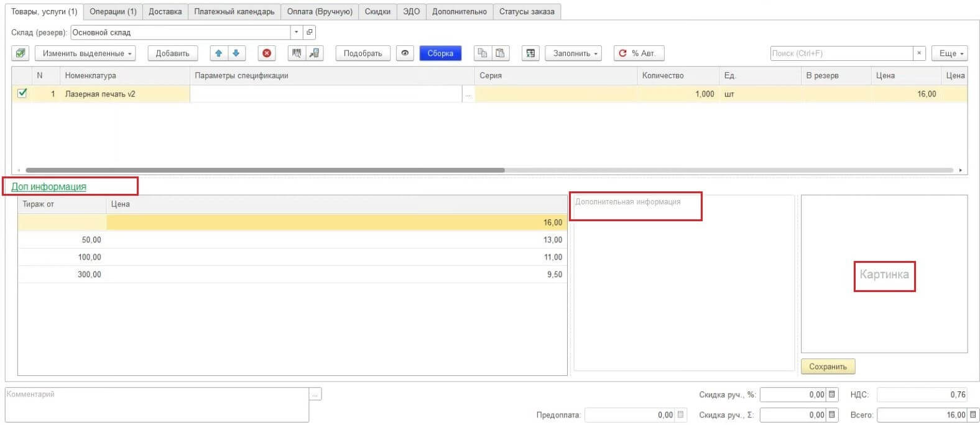This screenshot has height=425, width=980.
Task: Click into the Комментарий text field
Action: (x=157, y=404)
